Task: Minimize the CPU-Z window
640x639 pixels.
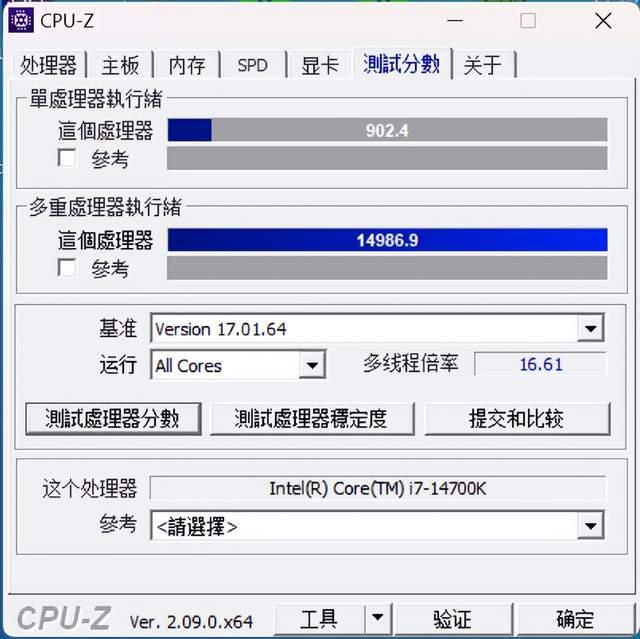Action: pos(454,20)
